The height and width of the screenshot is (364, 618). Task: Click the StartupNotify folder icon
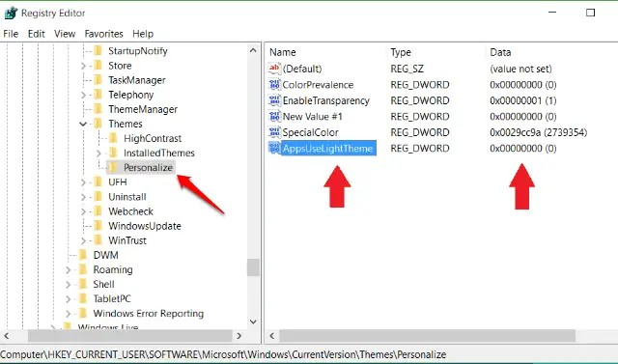click(x=98, y=51)
